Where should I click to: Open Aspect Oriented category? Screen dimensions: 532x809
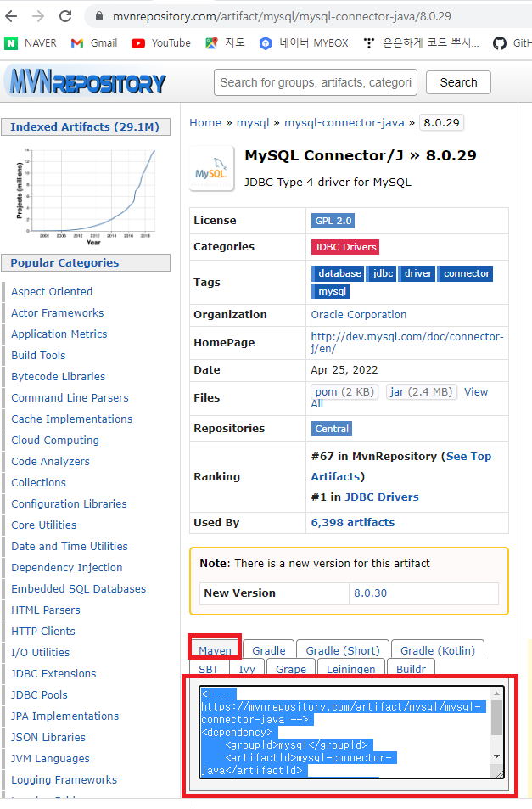[52, 291]
